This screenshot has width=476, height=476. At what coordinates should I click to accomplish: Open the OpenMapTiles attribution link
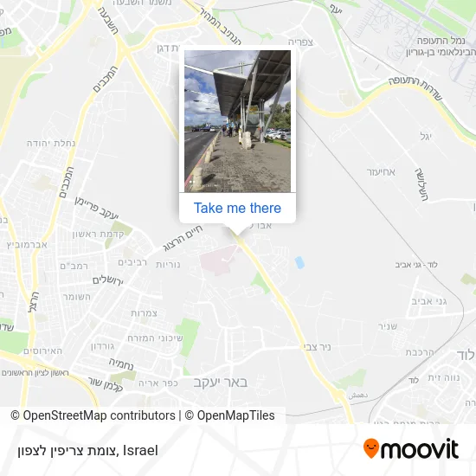(x=230, y=415)
